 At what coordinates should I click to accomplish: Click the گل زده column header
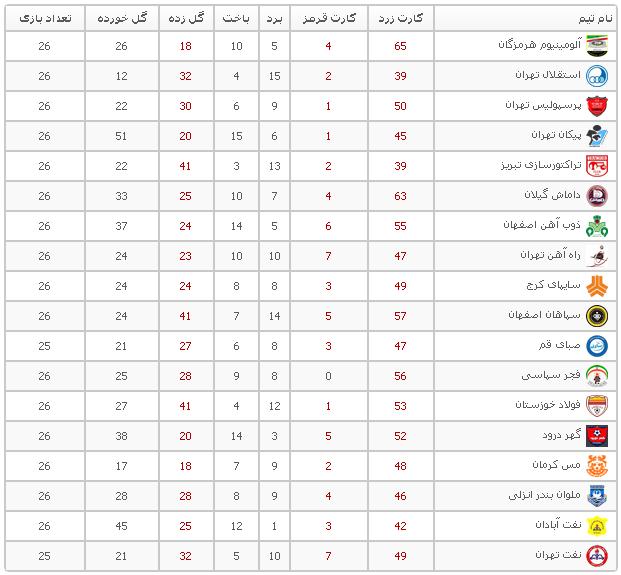coord(186,18)
